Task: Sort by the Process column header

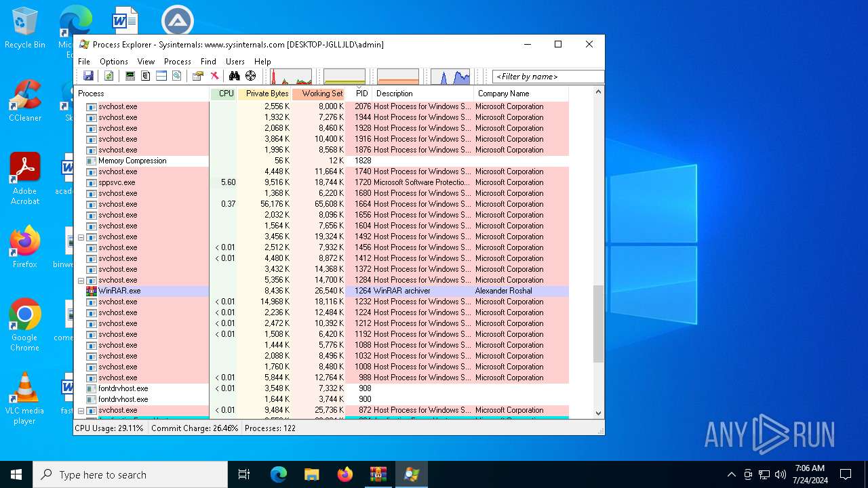Action: point(142,94)
